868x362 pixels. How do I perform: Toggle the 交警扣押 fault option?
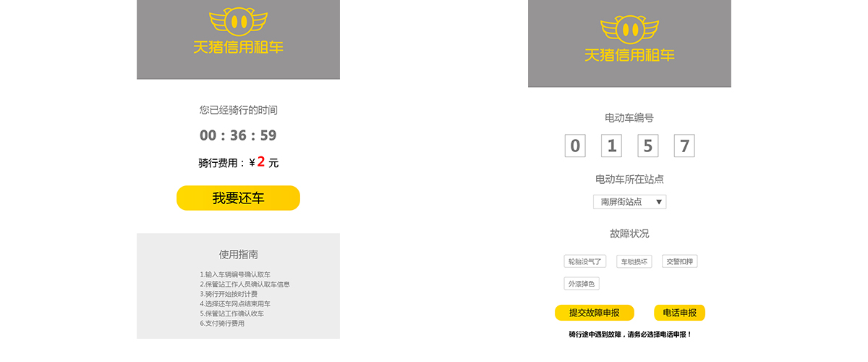pyautogui.click(x=680, y=261)
